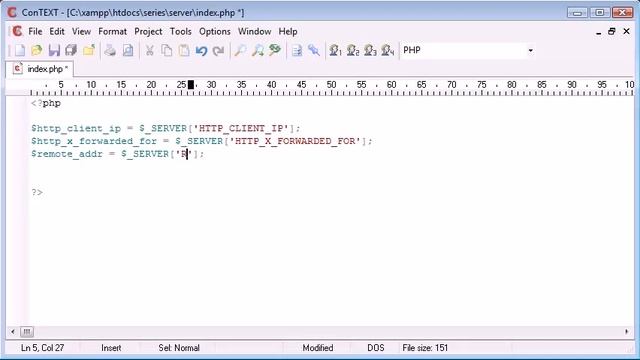640x360 pixels.
Task: Click the $http_x_forwarded_for variable
Action: tap(94, 141)
